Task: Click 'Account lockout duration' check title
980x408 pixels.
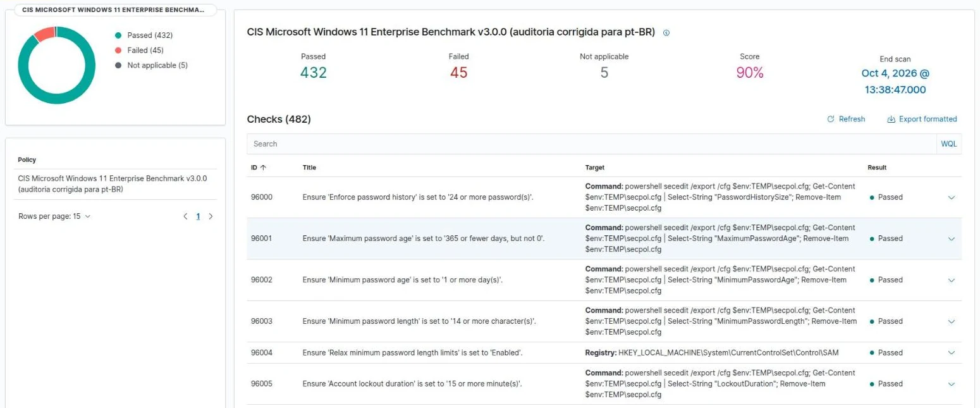Action: 412,383
